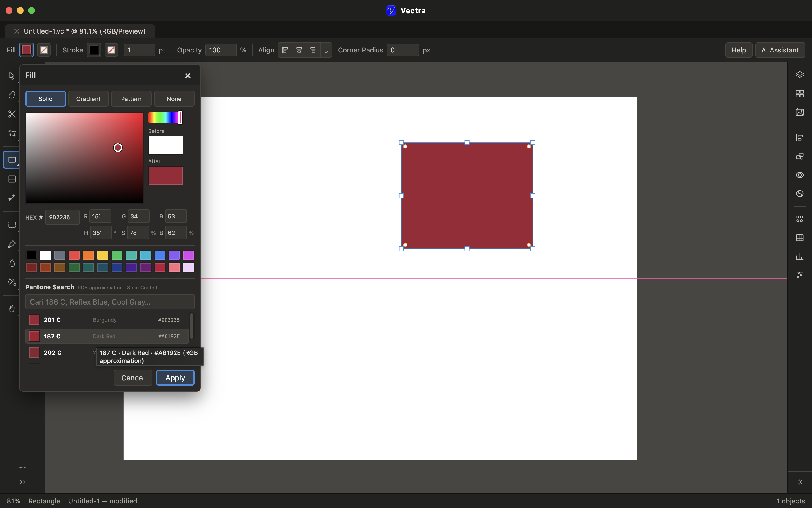Collapse the right sidebar chevrons

coord(800,482)
